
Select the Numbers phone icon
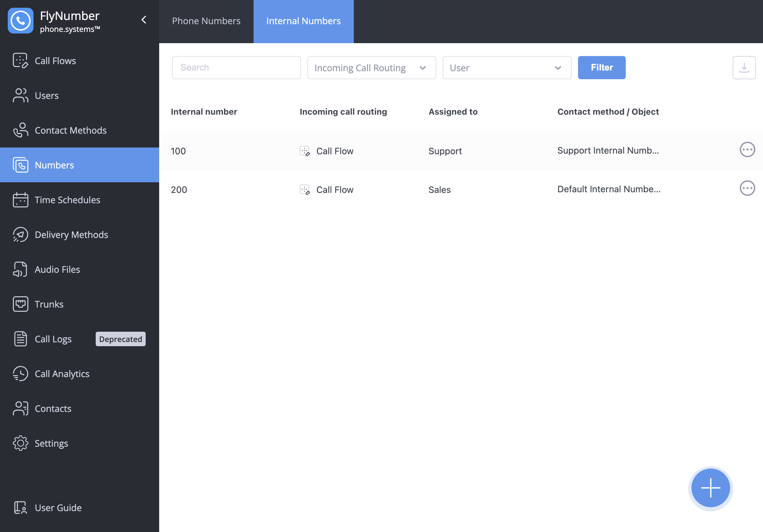(21, 165)
